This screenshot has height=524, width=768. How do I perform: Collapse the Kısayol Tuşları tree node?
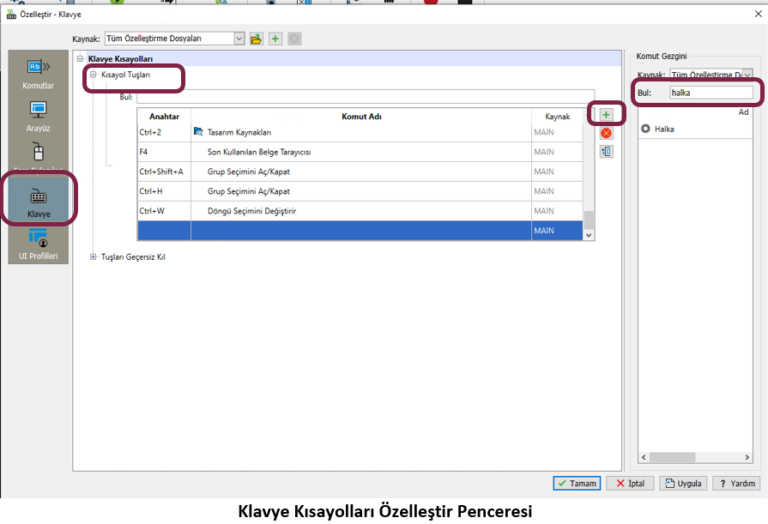click(93, 76)
